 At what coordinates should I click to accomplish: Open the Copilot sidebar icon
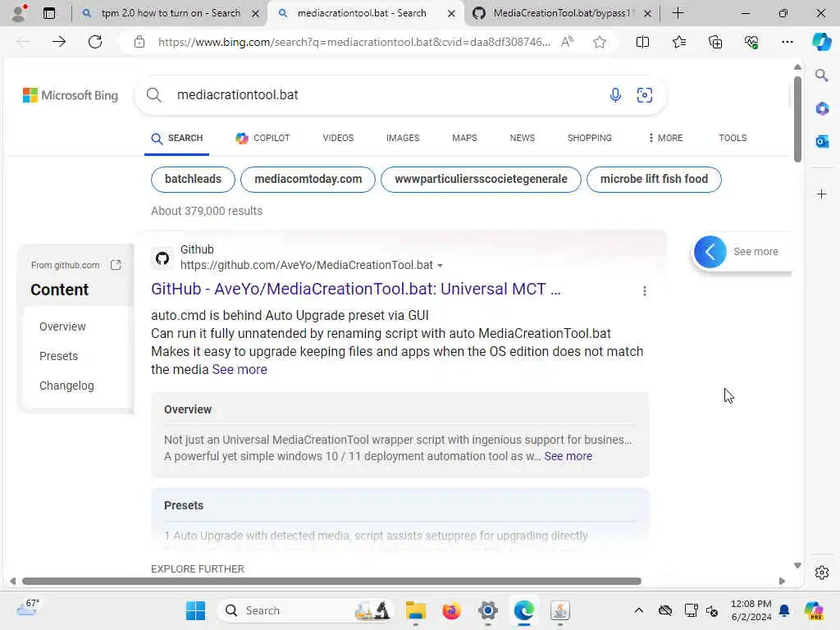821,42
